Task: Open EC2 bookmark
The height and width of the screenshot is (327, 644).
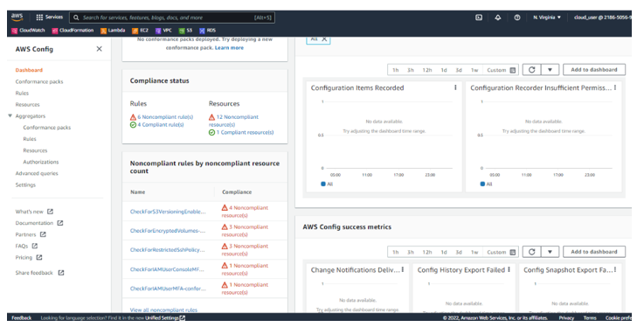Action: [x=140, y=31]
